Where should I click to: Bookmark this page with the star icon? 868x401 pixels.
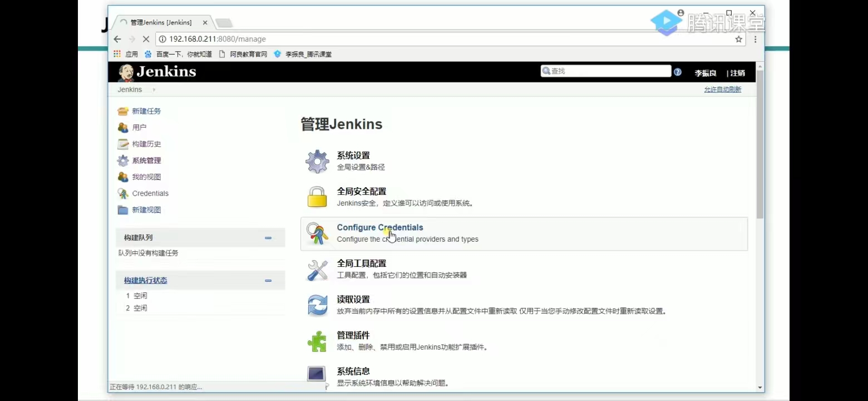coord(739,39)
